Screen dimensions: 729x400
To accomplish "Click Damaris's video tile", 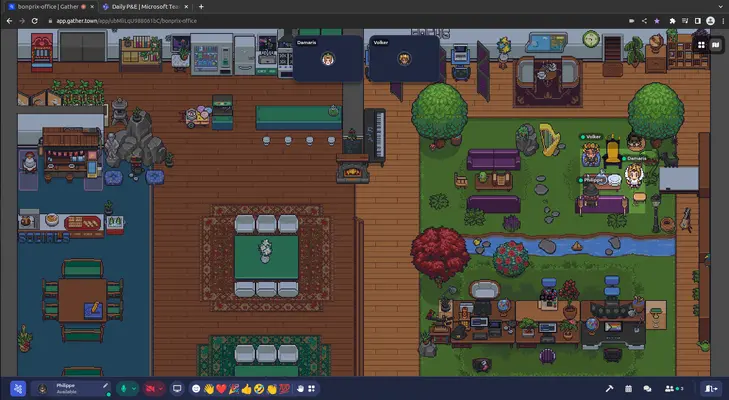I will pos(328,58).
